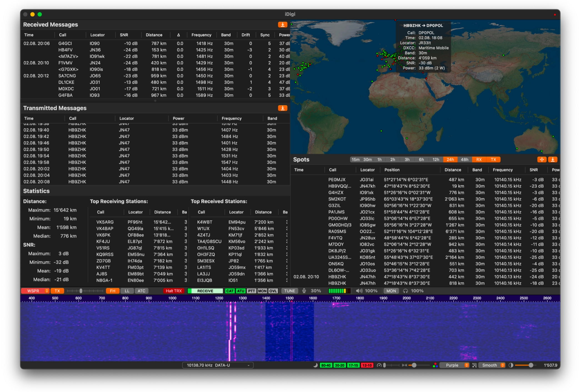Screen dimensions: 581x392
Task: Open the WSPR mode dropdown
Action: (35, 291)
